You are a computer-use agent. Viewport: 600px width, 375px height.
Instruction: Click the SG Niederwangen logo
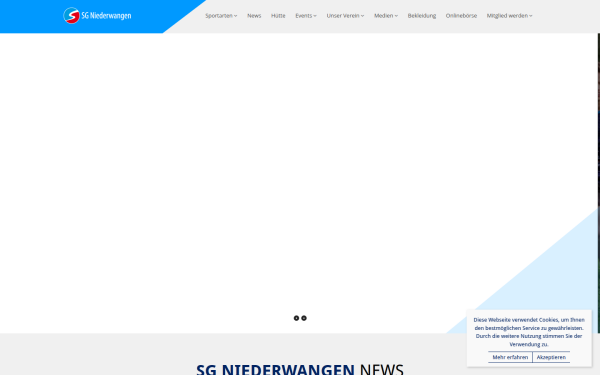point(97,16)
